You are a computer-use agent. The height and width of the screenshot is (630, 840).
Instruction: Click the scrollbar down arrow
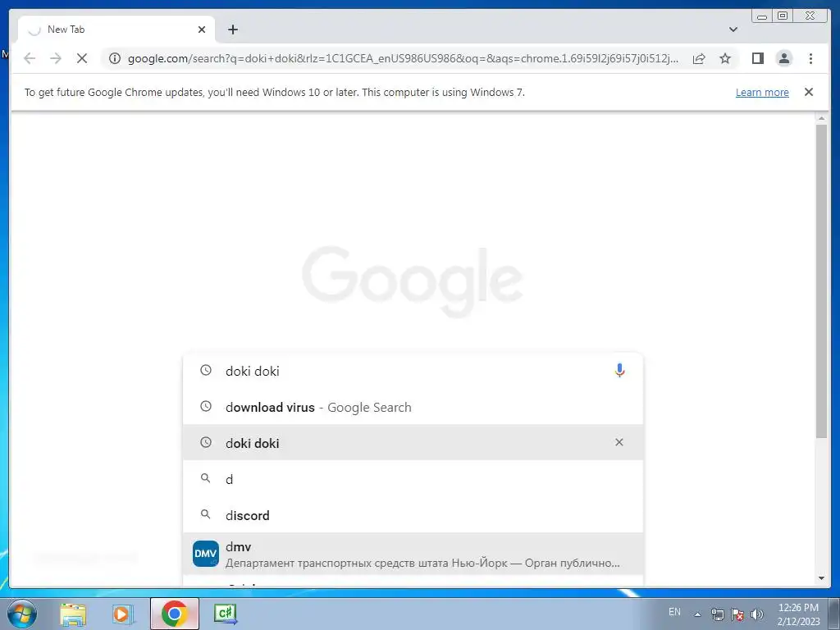pos(821,578)
